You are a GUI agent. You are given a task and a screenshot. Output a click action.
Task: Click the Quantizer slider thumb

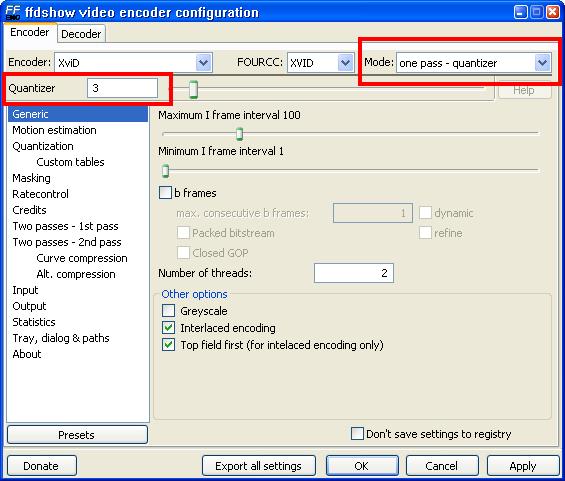coord(193,89)
